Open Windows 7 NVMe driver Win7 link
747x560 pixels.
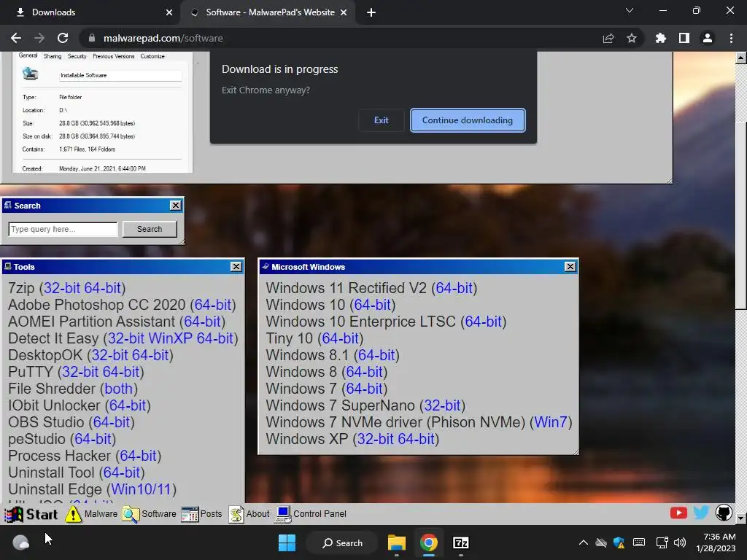point(551,422)
